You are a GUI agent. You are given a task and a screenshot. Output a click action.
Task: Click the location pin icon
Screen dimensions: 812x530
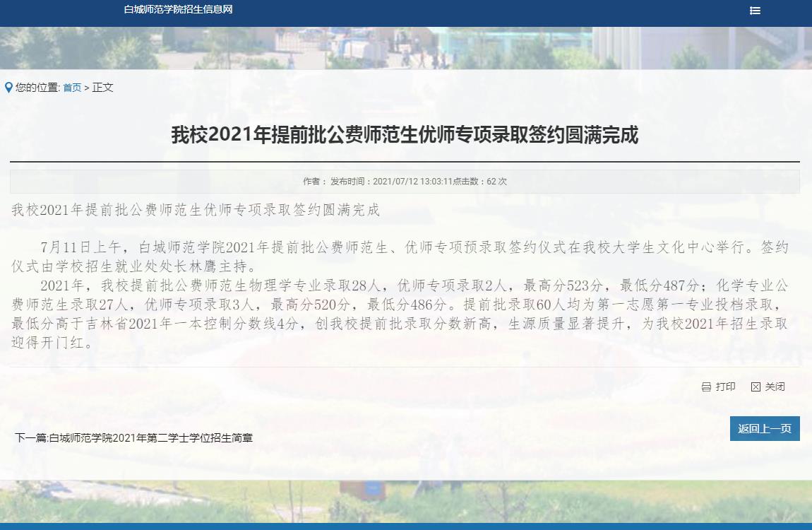(8, 88)
